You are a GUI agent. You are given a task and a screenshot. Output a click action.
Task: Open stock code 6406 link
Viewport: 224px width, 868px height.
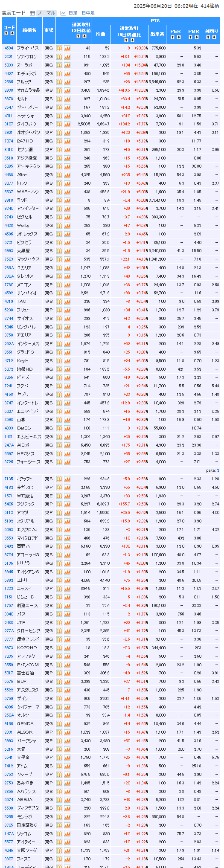[9, 504]
